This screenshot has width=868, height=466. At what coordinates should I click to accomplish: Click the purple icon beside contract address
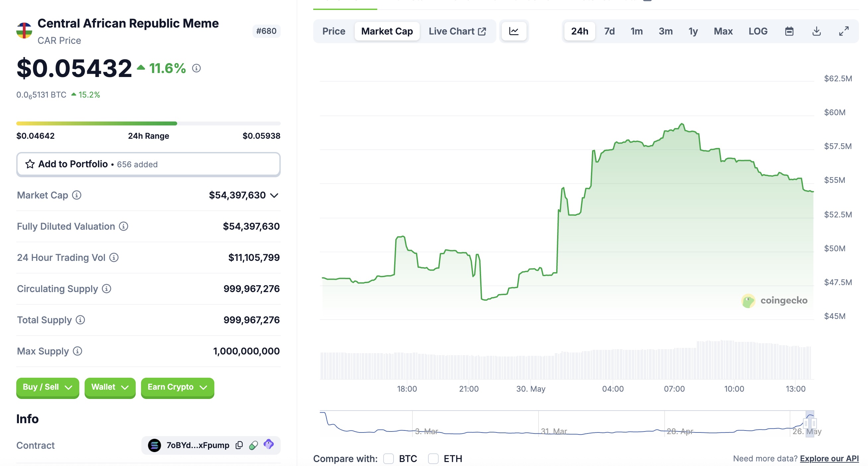pos(268,444)
